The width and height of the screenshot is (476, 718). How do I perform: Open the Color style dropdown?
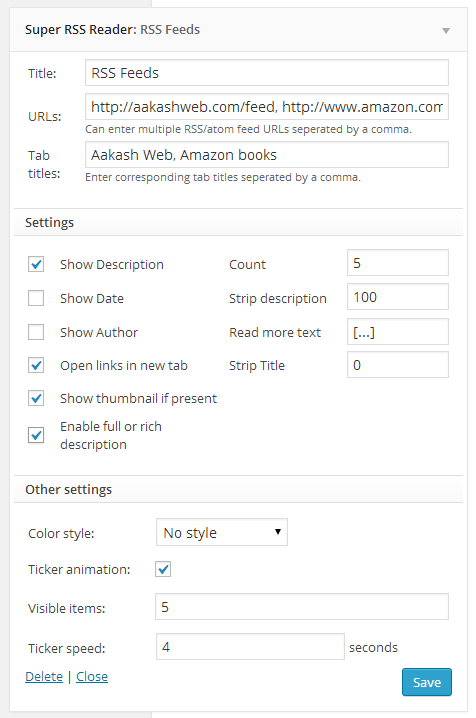(222, 532)
